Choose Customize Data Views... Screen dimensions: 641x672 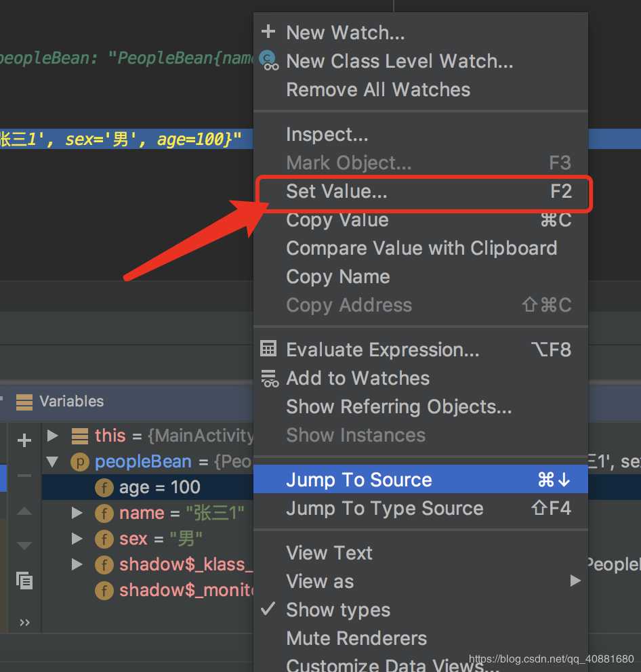click(420, 663)
